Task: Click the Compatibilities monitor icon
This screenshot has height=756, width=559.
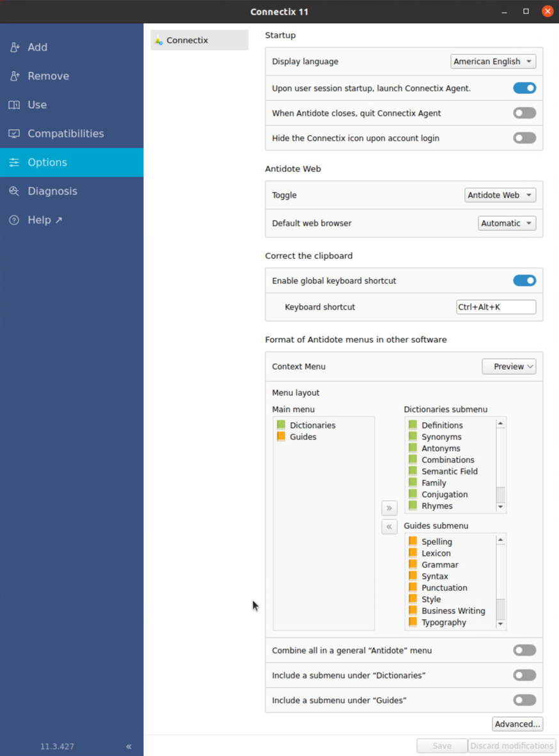Action: click(x=14, y=134)
